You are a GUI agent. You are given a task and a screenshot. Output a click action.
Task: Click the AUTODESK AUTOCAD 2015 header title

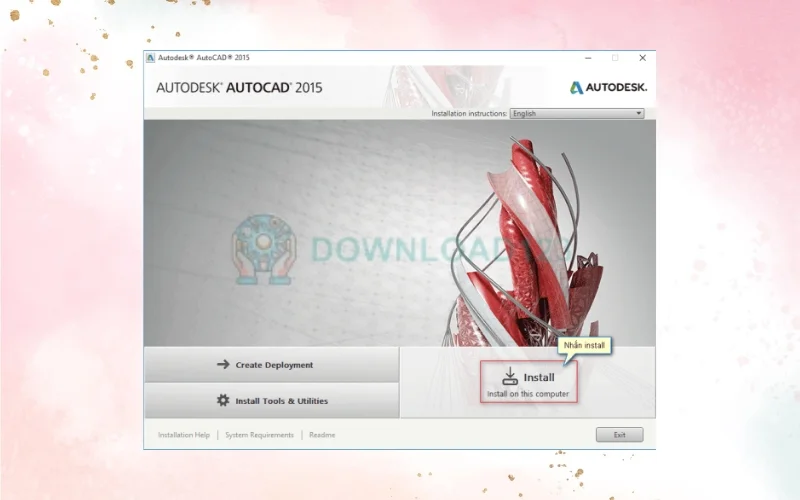pos(239,87)
